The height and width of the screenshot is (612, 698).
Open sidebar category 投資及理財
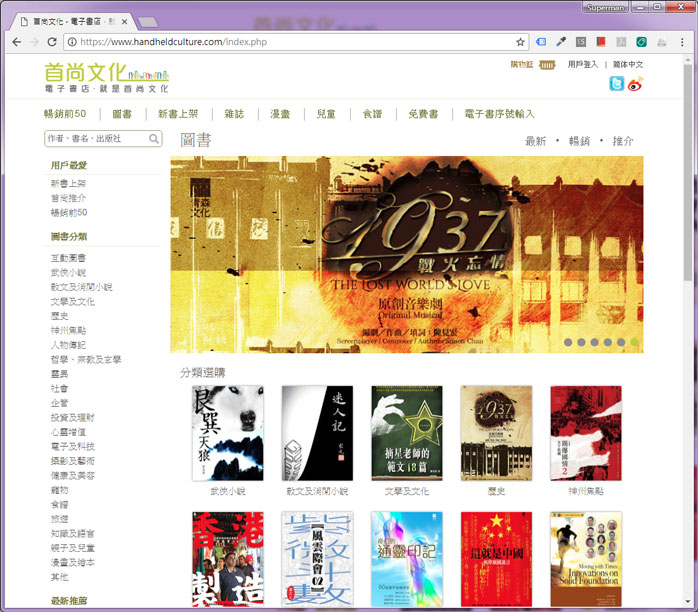tap(73, 417)
